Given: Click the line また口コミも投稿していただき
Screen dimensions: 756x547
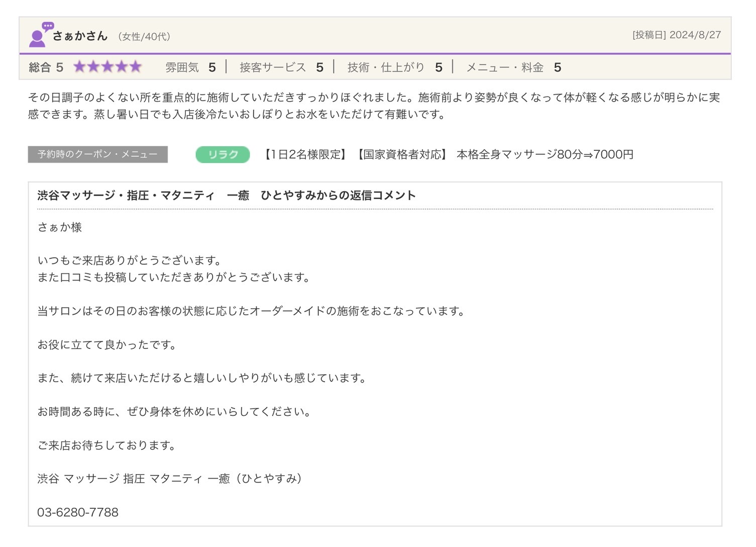Looking at the screenshot, I should [174, 277].
